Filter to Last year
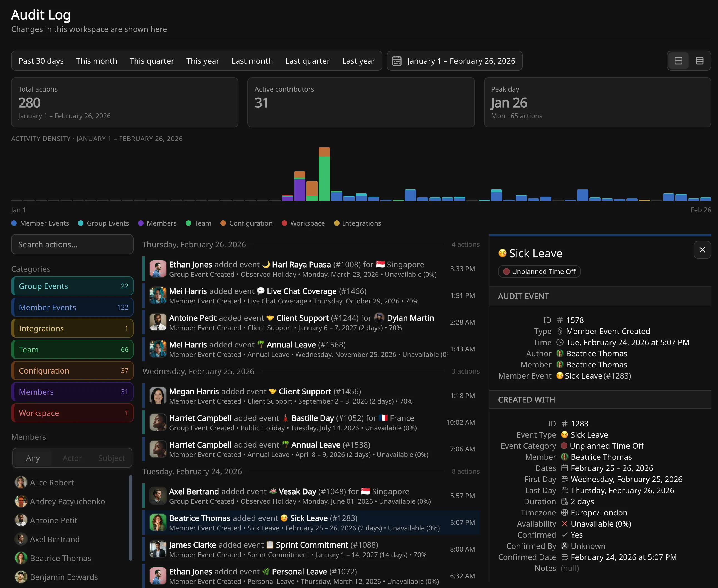 coord(358,61)
